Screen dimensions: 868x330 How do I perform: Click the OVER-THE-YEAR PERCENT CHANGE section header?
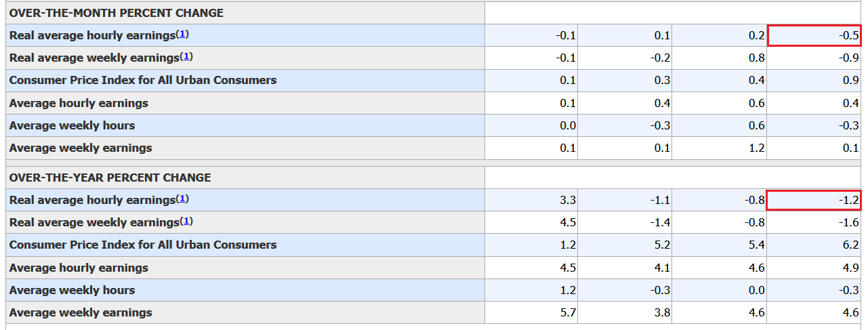[x=110, y=178]
